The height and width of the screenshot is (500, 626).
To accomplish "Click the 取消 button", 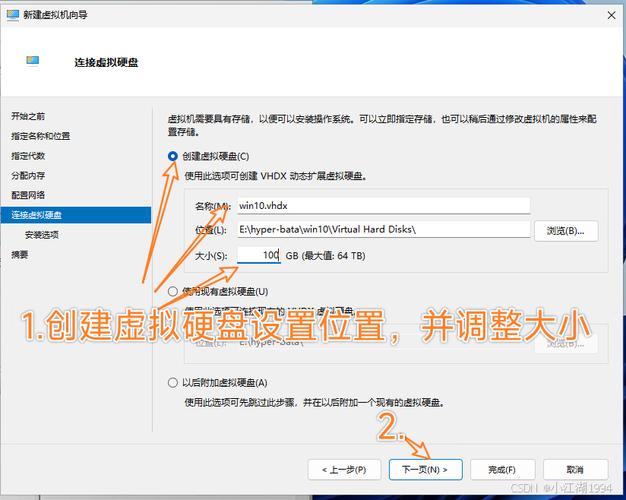I will click(575, 470).
